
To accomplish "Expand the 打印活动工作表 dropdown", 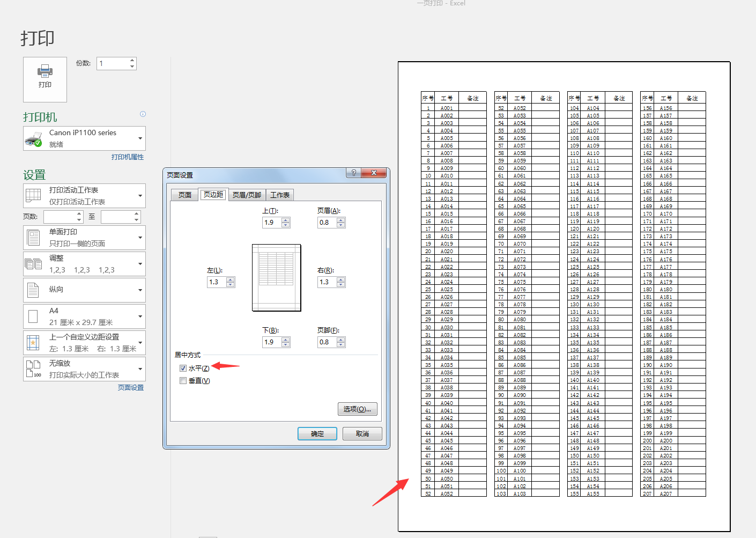I will 84,196.
